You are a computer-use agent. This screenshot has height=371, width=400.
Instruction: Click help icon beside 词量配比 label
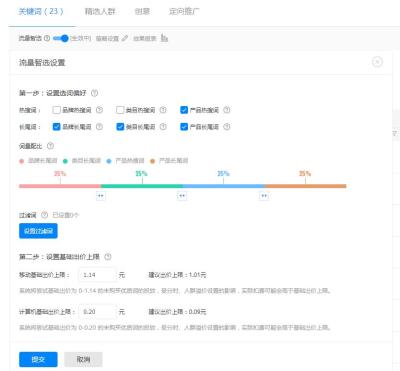tap(50, 146)
